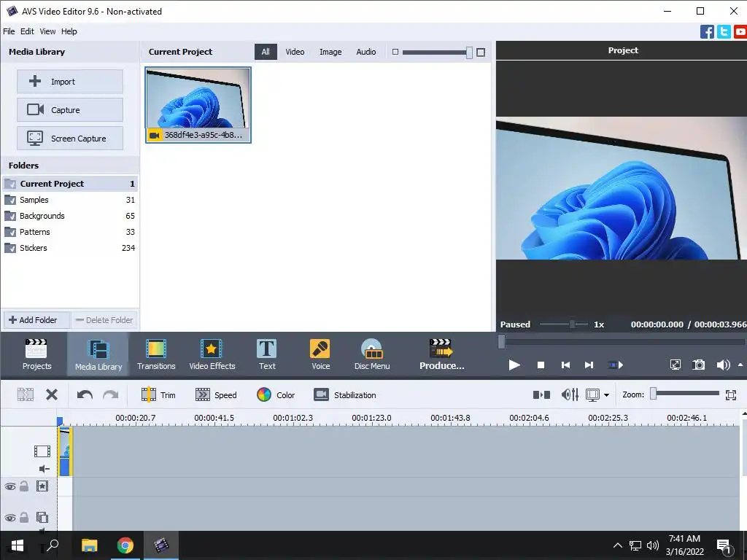Redo the last action
This screenshot has width=747, height=560.
111,394
